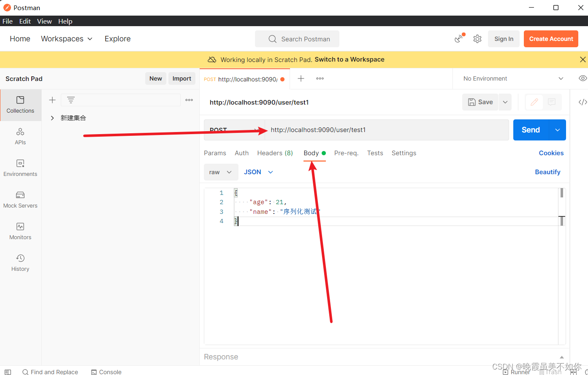588x375 pixels.
Task: Toggle the sidebar using bottom-left panel icon
Action: (8, 372)
